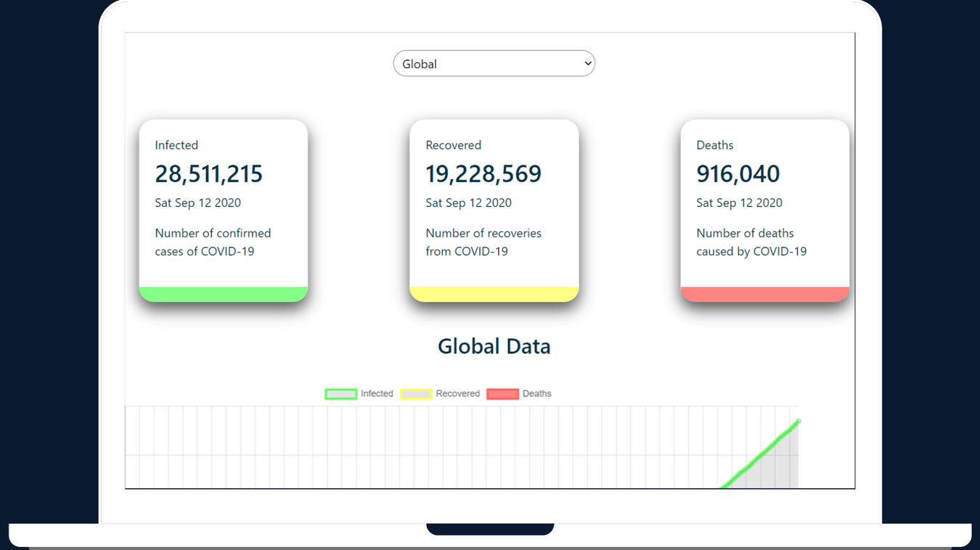
Task: Open the Global country selector dropdown
Action: 494,63
